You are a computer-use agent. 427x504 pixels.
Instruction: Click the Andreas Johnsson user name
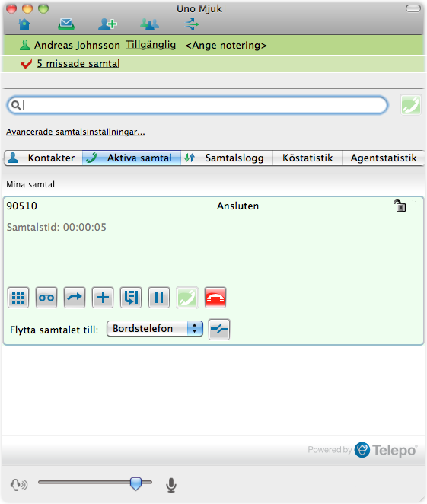click(x=77, y=46)
